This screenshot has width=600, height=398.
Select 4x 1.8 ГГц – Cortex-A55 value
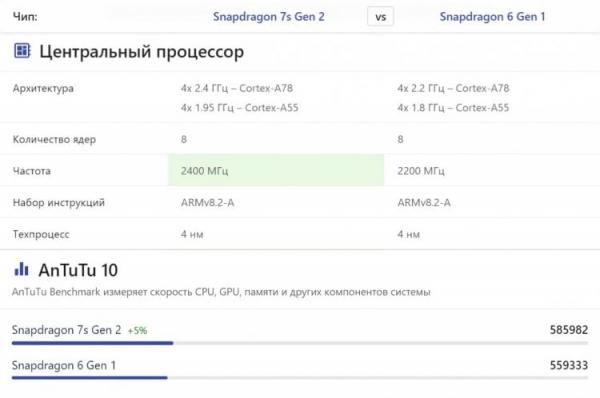(x=453, y=108)
